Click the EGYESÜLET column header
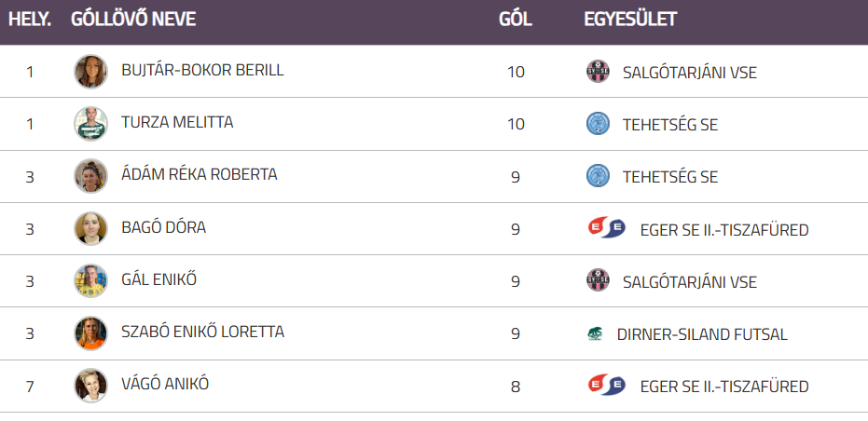The width and height of the screenshot is (868, 421). [630, 20]
